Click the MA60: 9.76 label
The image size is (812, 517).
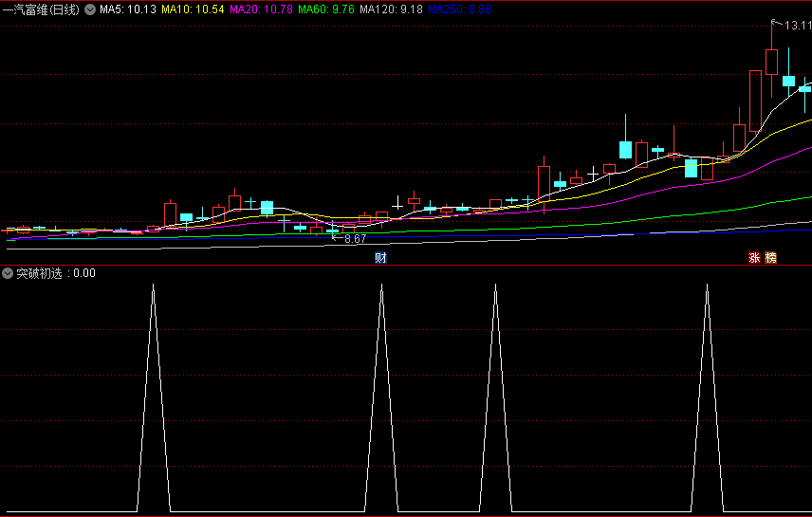(x=326, y=9)
